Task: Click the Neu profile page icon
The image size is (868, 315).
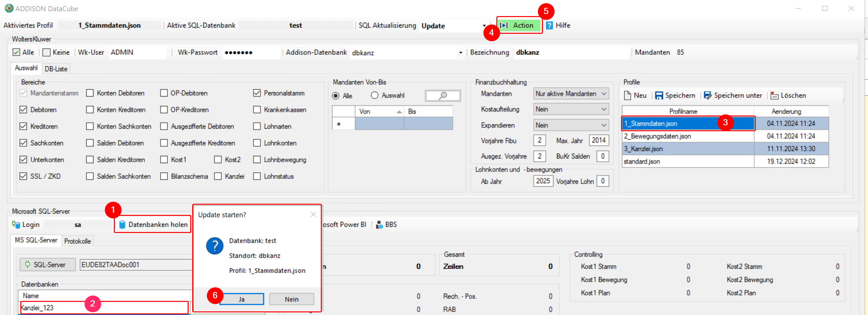Action: [628, 96]
